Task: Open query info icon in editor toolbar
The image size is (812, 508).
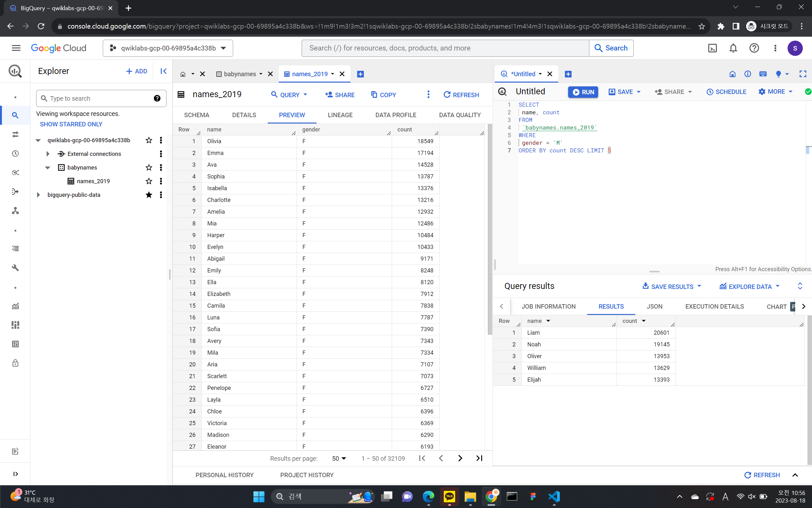Action: 748,74
